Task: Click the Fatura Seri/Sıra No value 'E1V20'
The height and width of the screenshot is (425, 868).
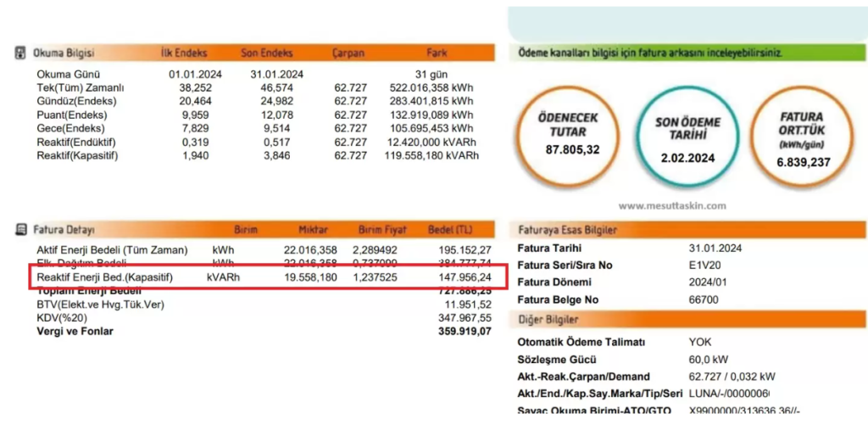Action: pyautogui.click(x=704, y=266)
